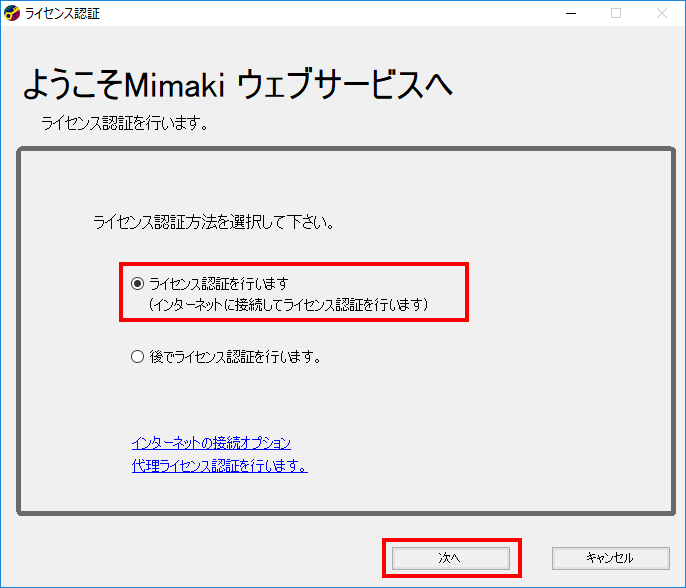Click the ようこそMimaki ウェブサービスへ heading
Image resolution: width=686 pixels, height=588 pixels.
(x=238, y=84)
